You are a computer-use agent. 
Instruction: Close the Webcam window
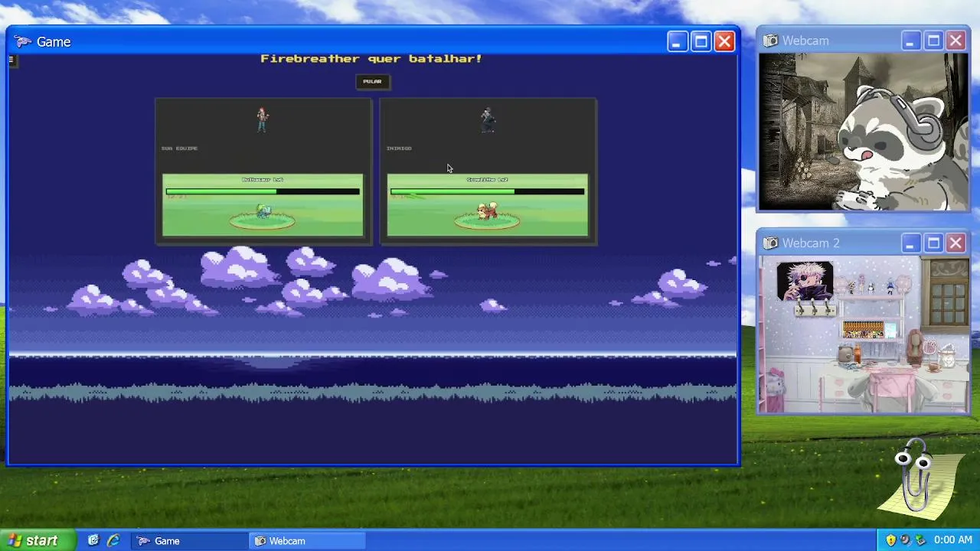click(x=956, y=41)
